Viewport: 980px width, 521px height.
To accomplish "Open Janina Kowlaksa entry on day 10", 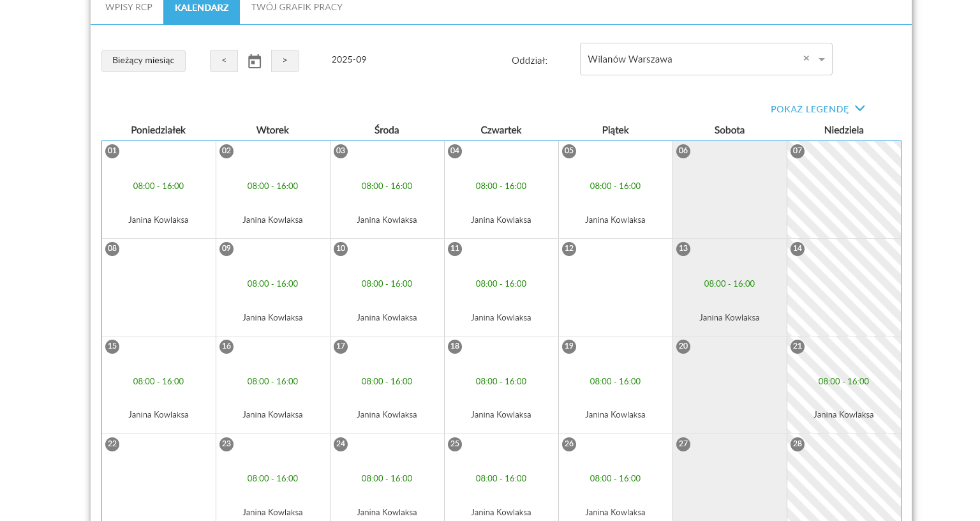I will (x=387, y=318).
